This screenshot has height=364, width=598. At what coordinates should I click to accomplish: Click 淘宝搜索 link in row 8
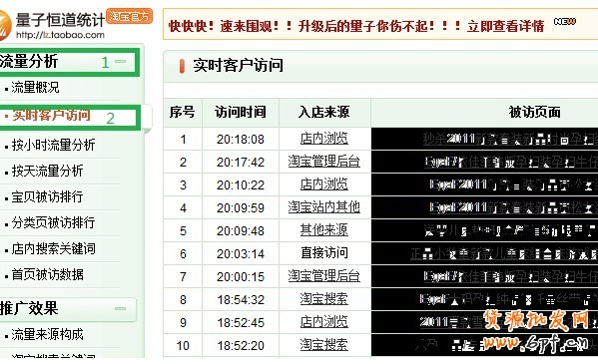(x=324, y=299)
